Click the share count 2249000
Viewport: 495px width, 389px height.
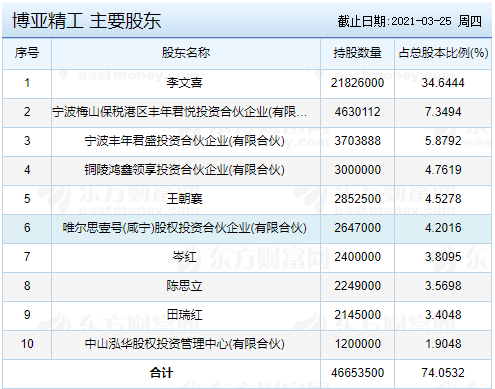click(x=357, y=286)
